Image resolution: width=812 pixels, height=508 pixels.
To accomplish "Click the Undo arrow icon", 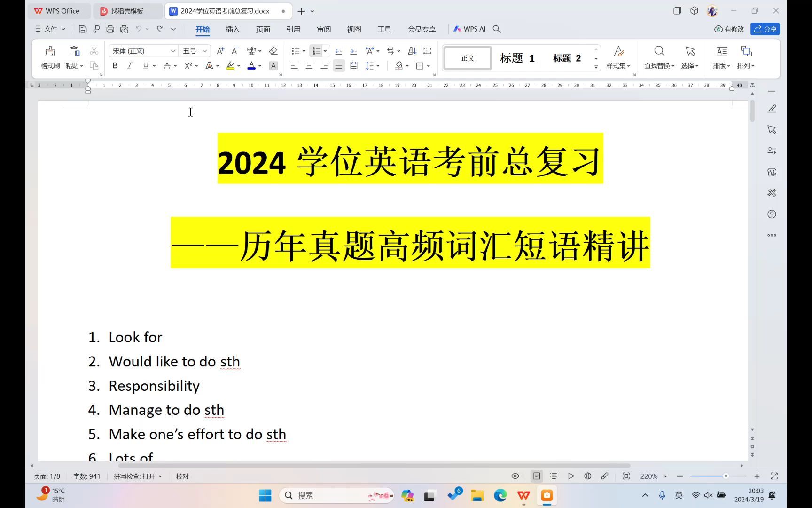I will pos(139,29).
